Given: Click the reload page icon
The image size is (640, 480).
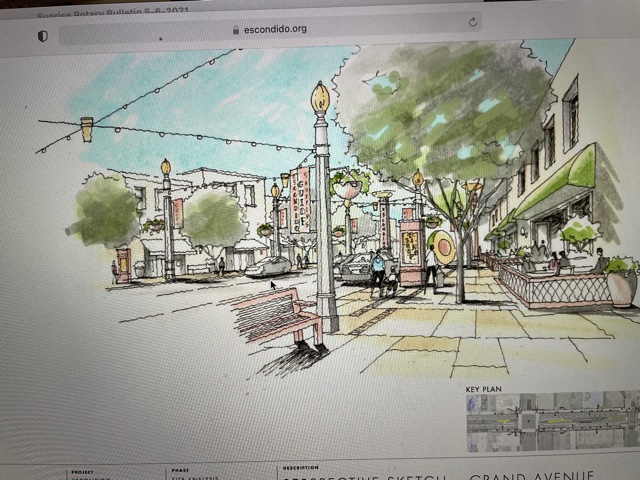Looking at the screenshot, I should pyautogui.click(x=472, y=22).
